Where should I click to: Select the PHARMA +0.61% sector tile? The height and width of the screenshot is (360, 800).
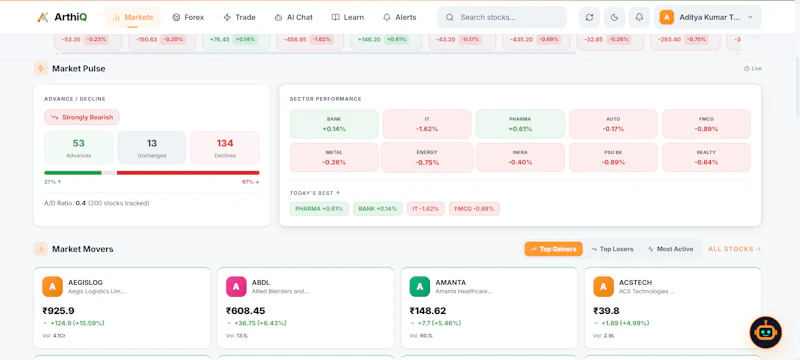[x=520, y=124]
